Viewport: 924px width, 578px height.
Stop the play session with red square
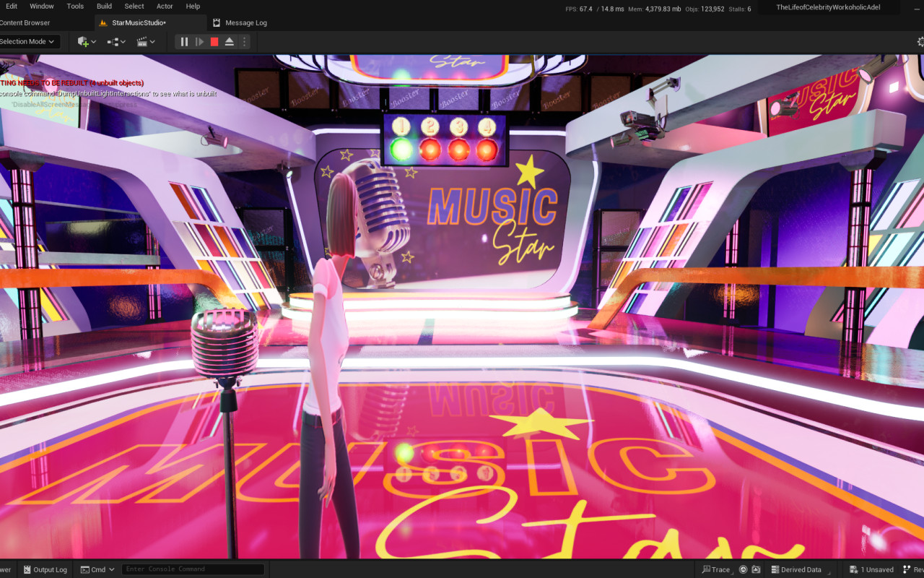coord(214,42)
